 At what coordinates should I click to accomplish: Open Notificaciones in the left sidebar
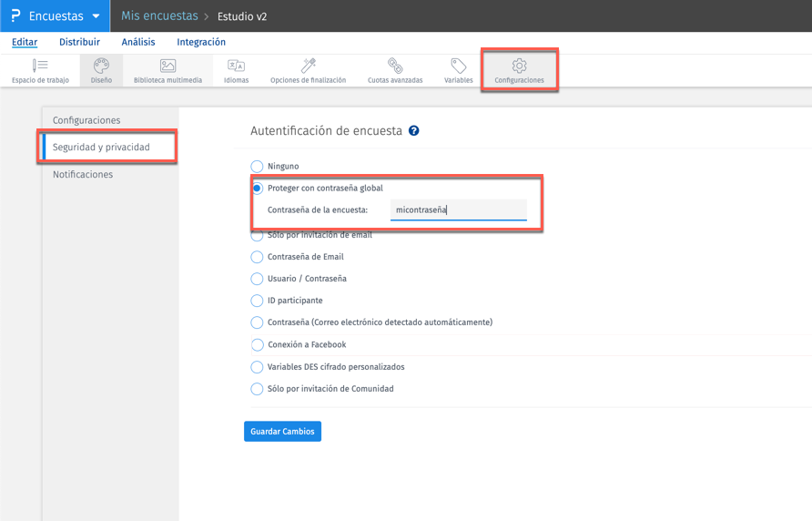point(83,174)
